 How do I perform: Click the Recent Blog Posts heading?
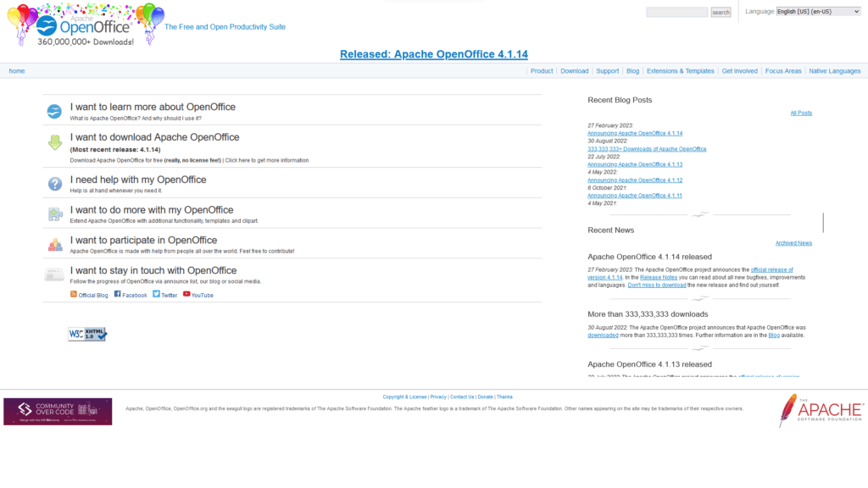coord(620,100)
